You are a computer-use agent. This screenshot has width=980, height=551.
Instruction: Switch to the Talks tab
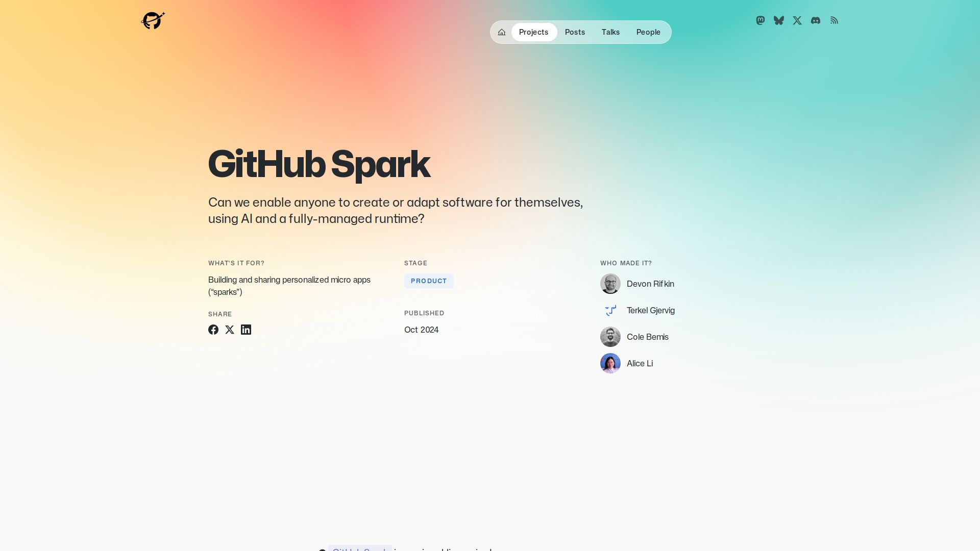pyautogui.click(x=610, y=32)
